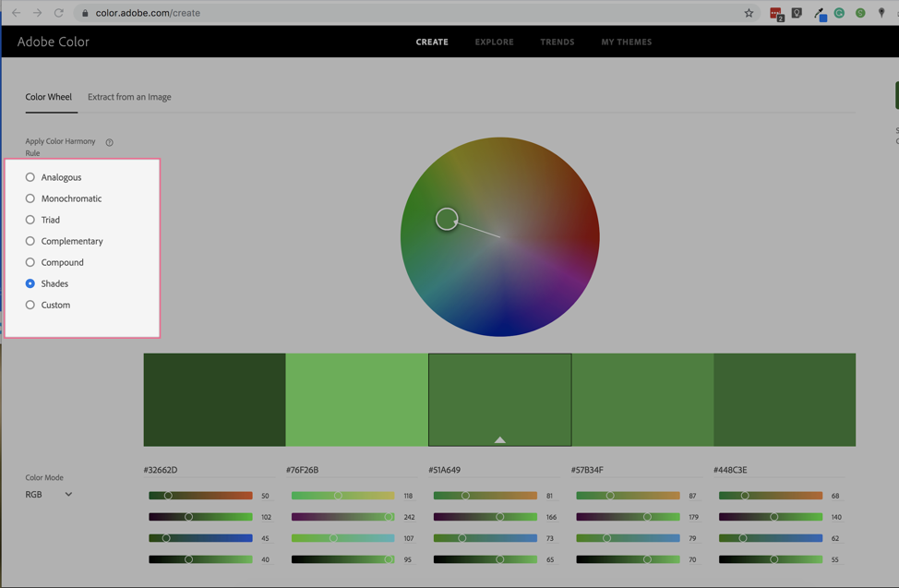Screen dimensions: 899x588
Task: Go back with the browser back arrow
Action: [x=16, y=13]
